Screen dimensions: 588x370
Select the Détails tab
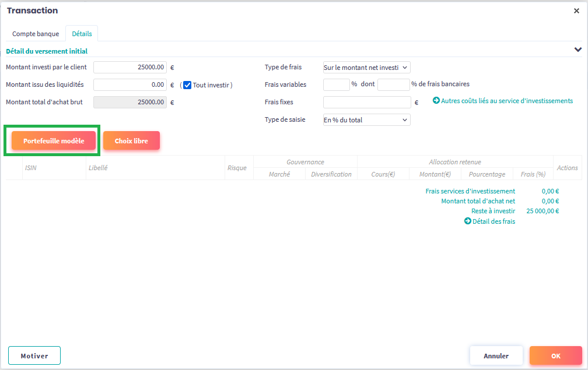[82, 34]
